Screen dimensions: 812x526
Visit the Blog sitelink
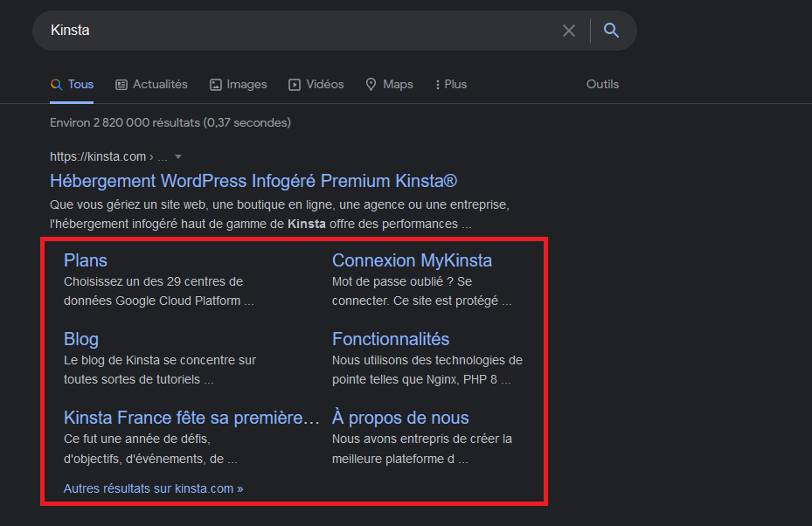click(80, 339)
